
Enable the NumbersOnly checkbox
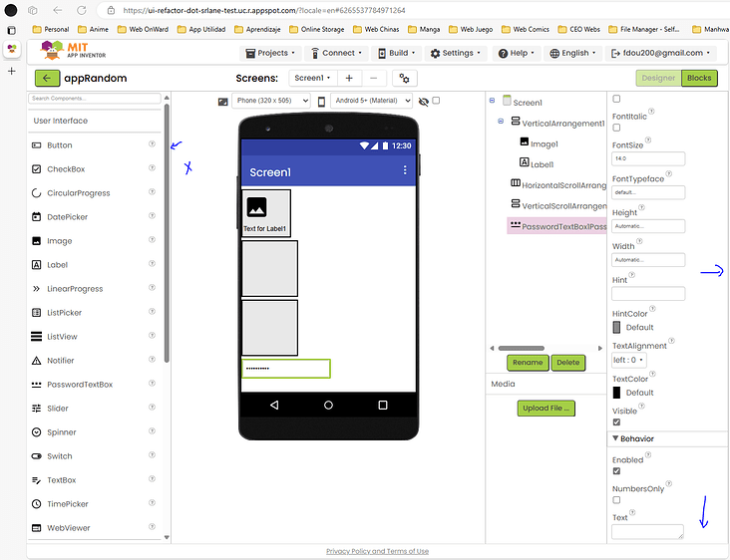[616, 500]
